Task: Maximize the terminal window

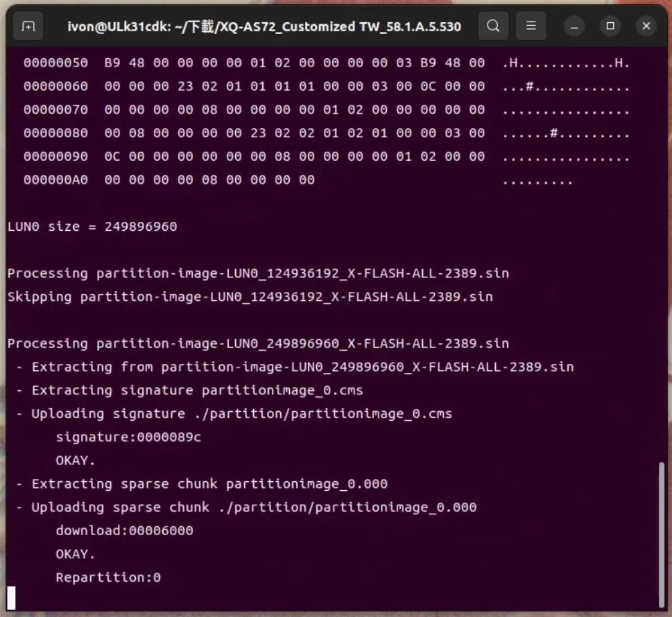Action: pyautogui.click(x=610, y=26)
